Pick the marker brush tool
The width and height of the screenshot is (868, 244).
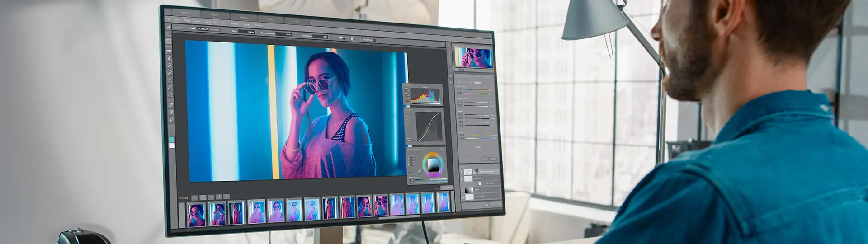point(171,112)
